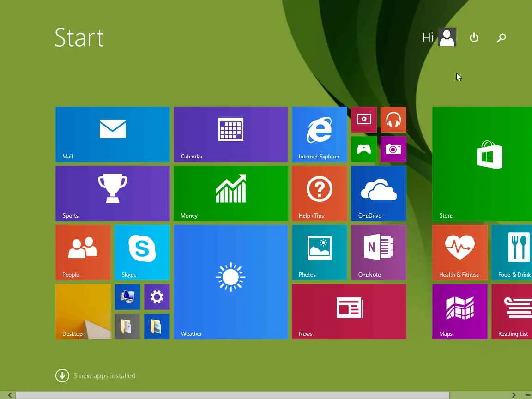Click the scrollbar left arrow
532x399 pixels.
click(x=10, y=395)
